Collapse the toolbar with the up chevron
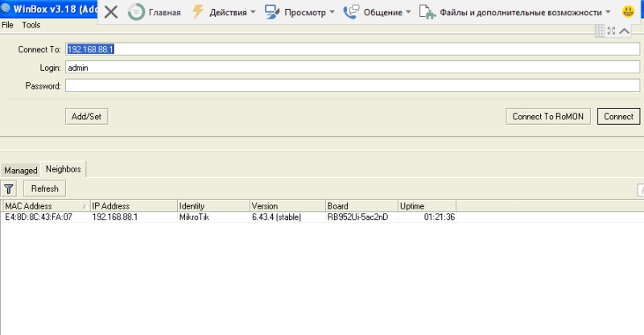644x335 pixels. click(x=625, y=31)
